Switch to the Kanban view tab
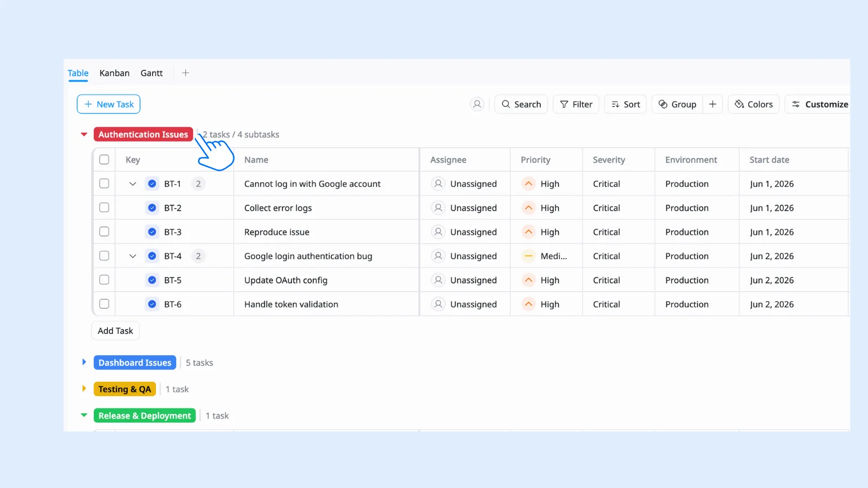The image size is (868, 488). [x=114, y=73]
